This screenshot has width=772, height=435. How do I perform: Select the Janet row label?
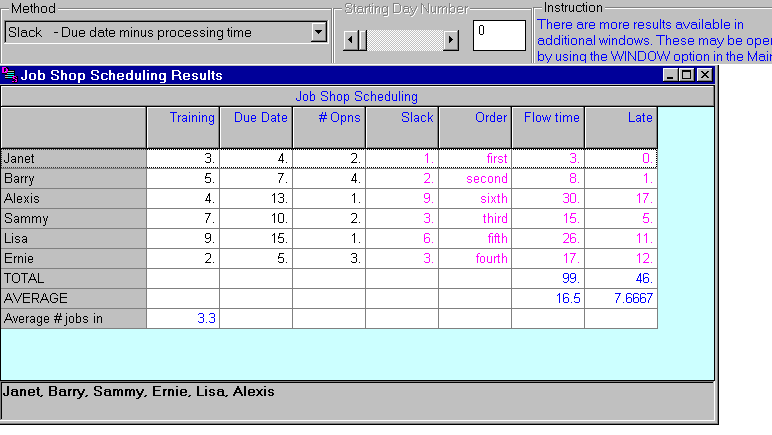click(74, 158)
